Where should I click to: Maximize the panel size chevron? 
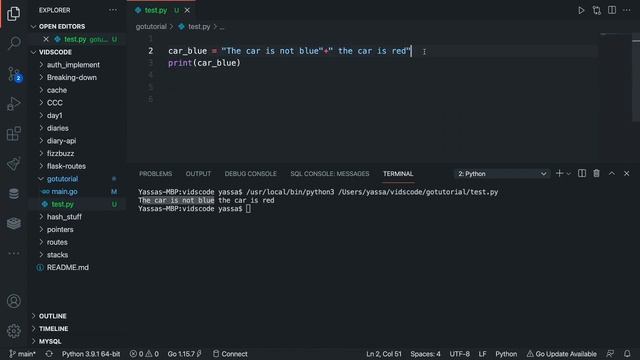pyautogui.click(x=611, y=173)
